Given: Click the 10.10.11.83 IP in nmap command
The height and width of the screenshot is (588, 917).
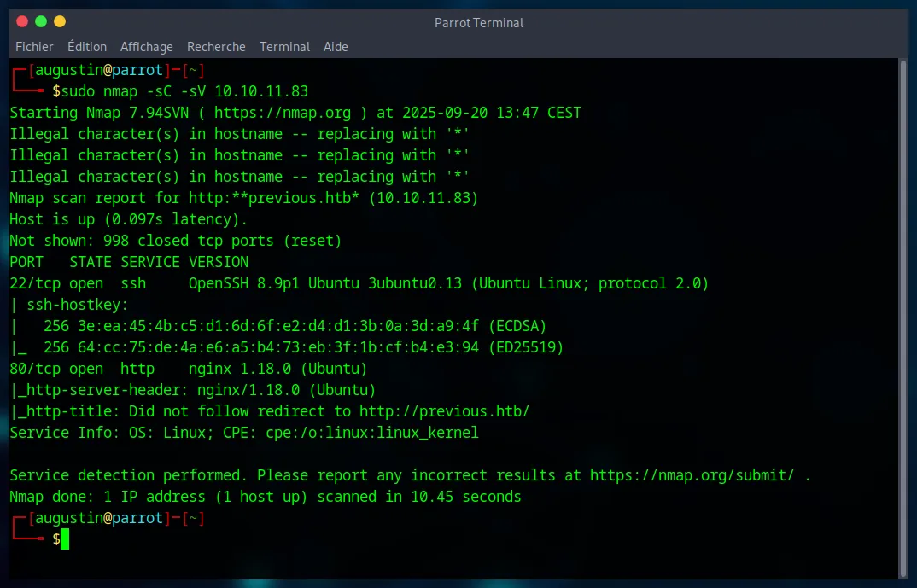Looking at the screenshot, I should [260, 91].
